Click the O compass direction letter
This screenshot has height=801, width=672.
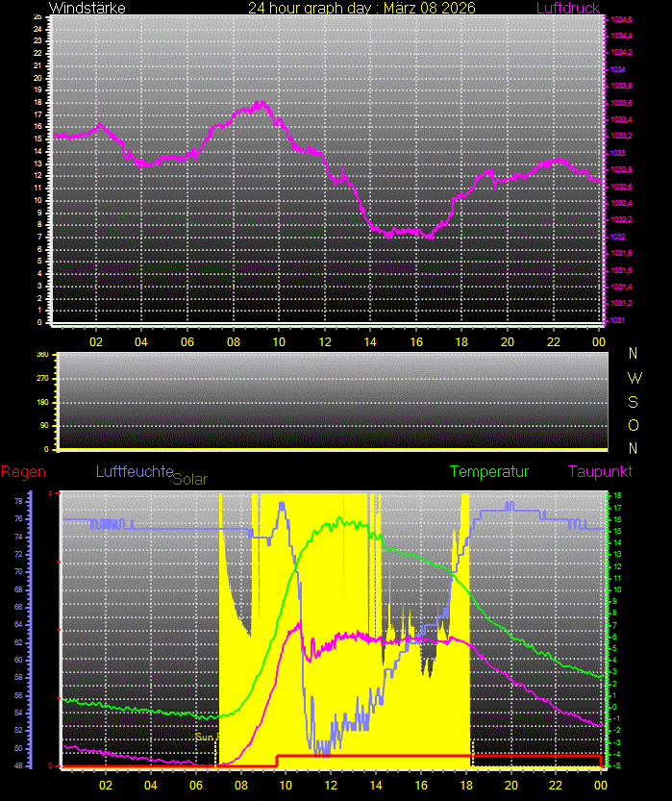click(x=634, y=425)
